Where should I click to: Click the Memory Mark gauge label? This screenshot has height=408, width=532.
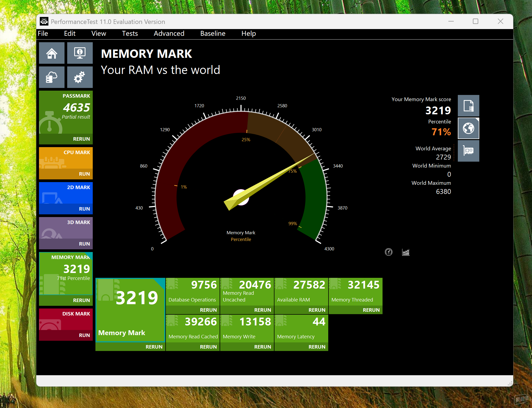click(x=241, y=233)
